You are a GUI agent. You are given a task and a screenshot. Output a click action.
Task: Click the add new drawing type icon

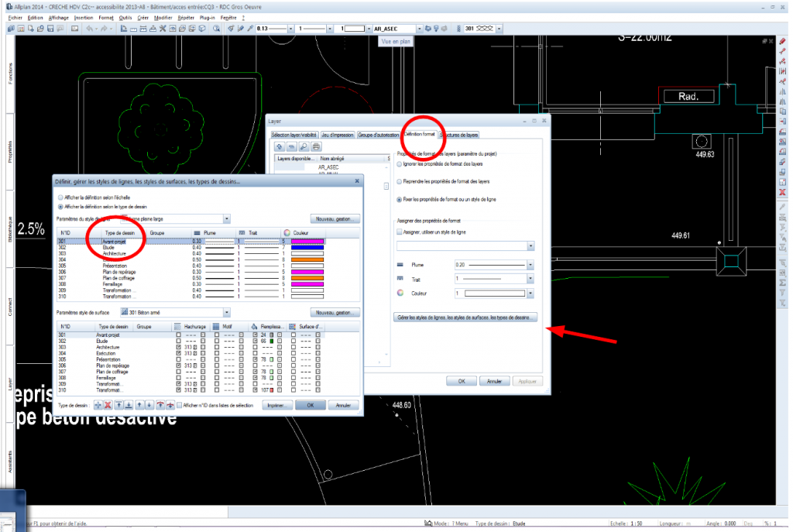pos(98,405)
